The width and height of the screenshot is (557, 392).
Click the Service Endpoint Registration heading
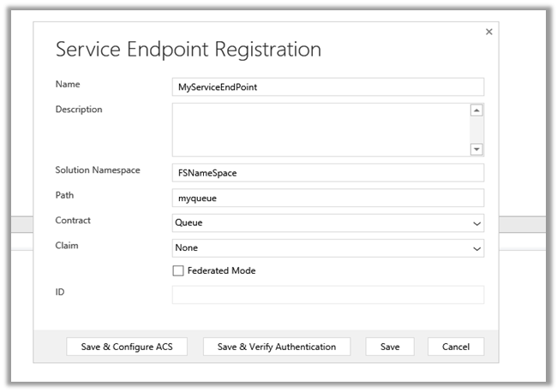click(189, 49)
